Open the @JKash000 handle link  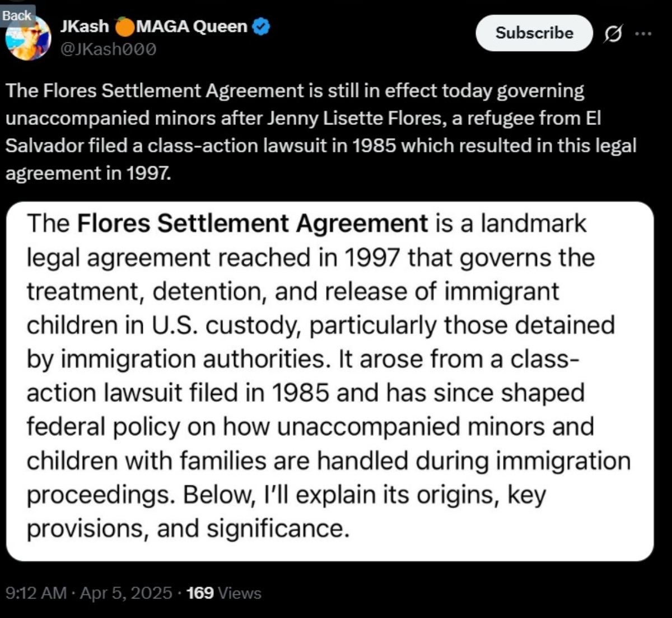point(108,50)
